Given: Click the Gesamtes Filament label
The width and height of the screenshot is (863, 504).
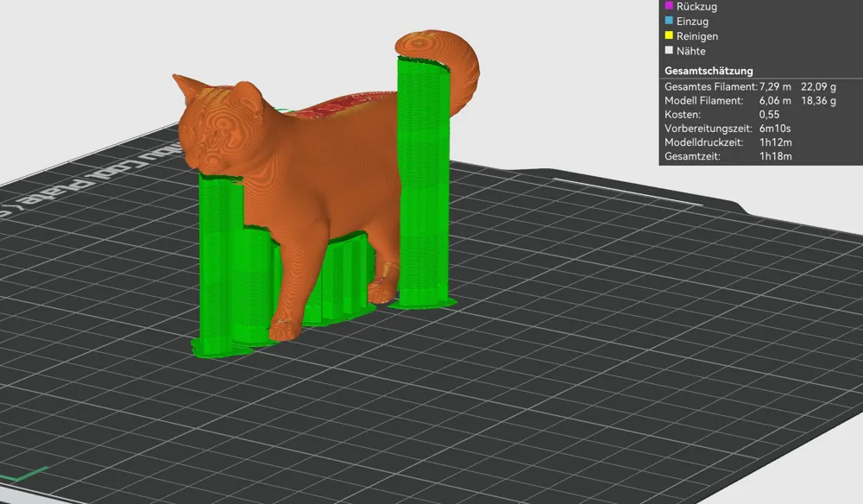Looking at the screenshot, I should click(711, 87).
